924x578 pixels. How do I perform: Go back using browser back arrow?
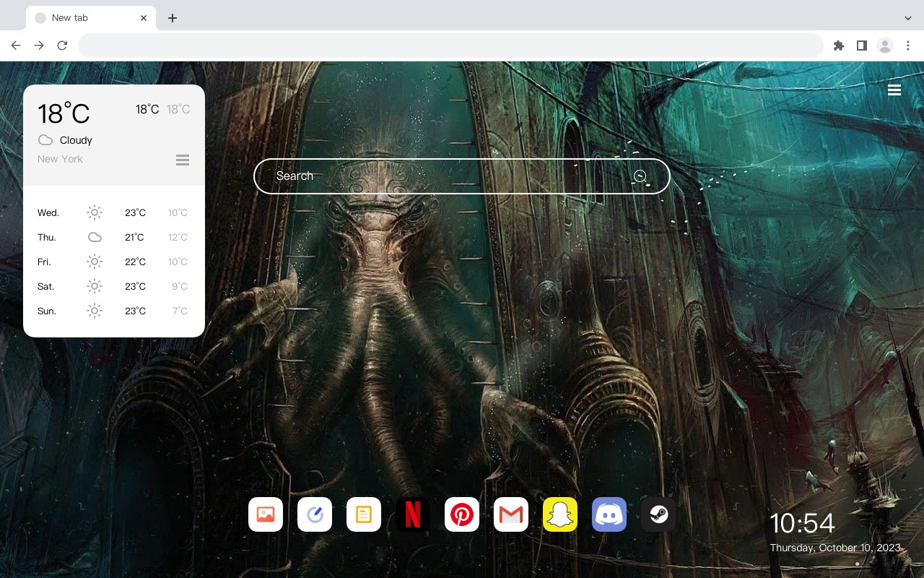[16, 46]
